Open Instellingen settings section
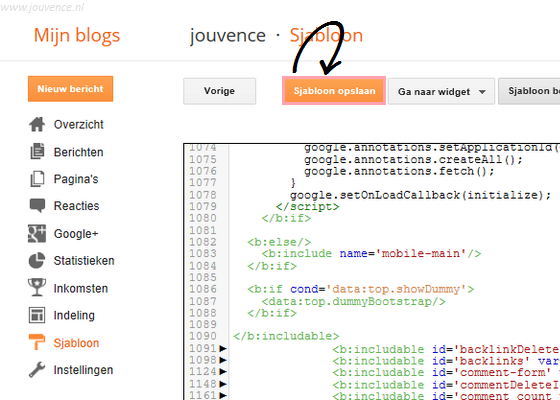Viewport: 560px width, 400px height. (83, 370)
